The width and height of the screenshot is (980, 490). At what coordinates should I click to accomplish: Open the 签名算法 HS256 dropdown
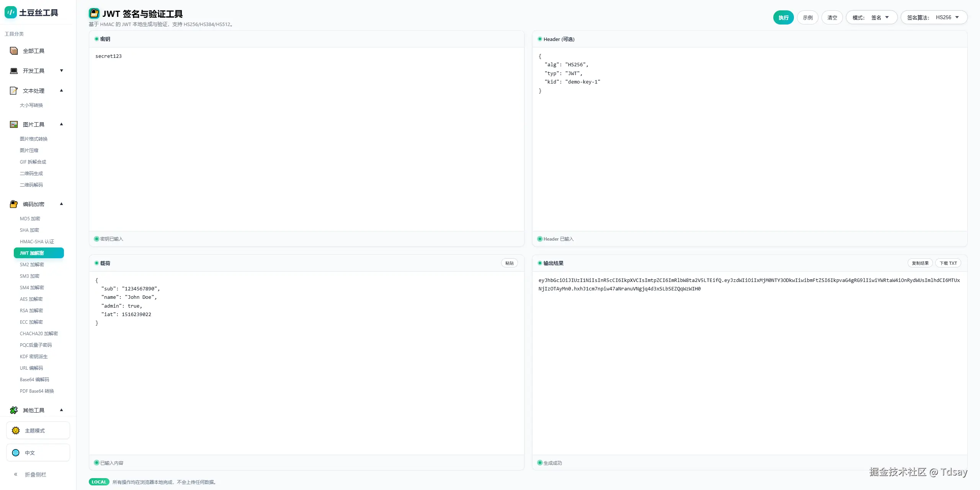pos(934,18)
